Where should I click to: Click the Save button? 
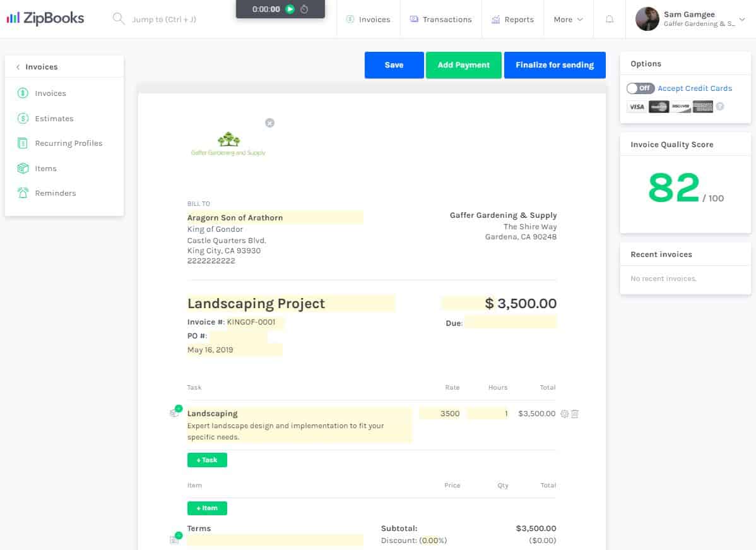coord(394,65)
